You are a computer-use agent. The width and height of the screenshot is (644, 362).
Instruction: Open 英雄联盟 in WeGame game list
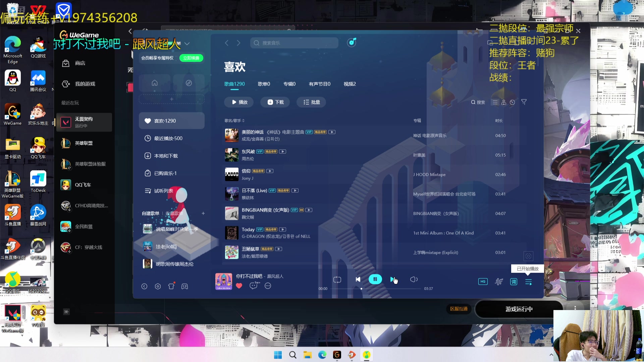coord(84,143)
